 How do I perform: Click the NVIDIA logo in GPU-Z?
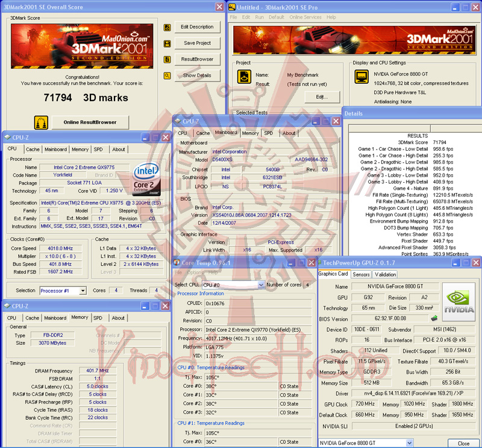[459, 302]
